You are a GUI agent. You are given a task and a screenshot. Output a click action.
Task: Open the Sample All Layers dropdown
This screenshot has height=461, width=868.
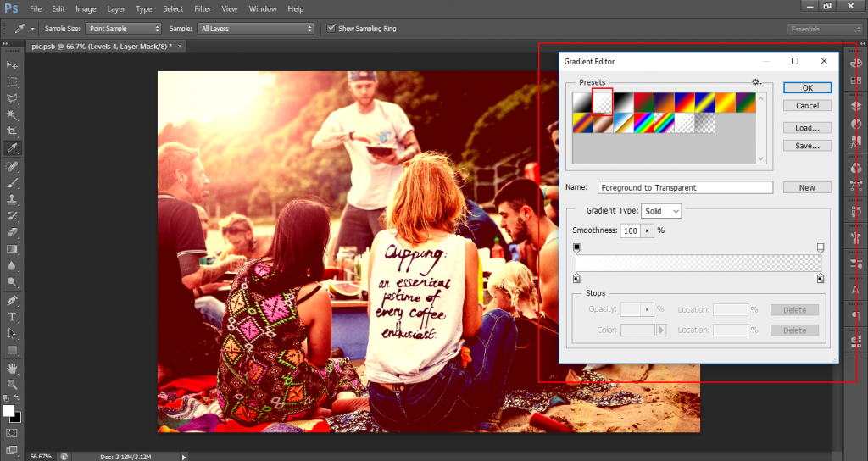tap(256, 28)
